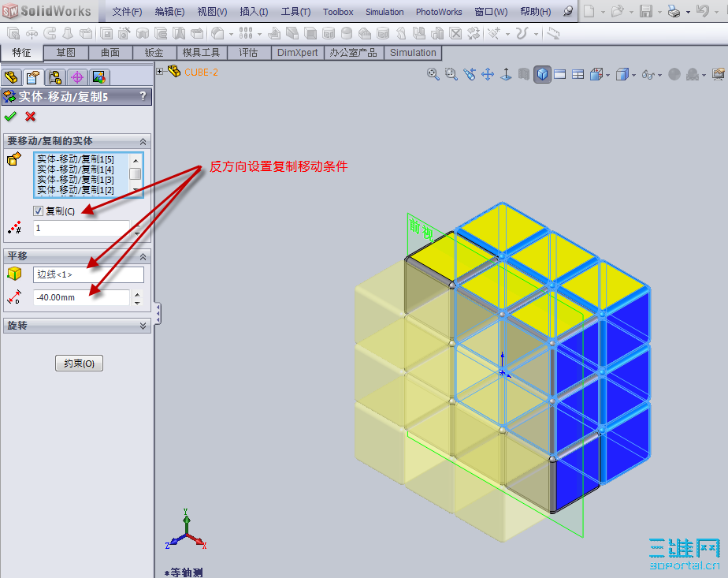Viewport: 728px width, 578px height.
Task: Expand the 旋转 rotate section
Action: [x=143, y=326]
